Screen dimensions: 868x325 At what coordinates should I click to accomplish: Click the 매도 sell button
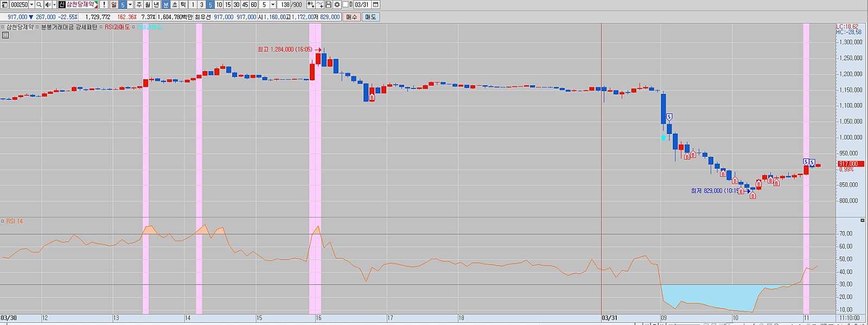click(x=371, y=17)
